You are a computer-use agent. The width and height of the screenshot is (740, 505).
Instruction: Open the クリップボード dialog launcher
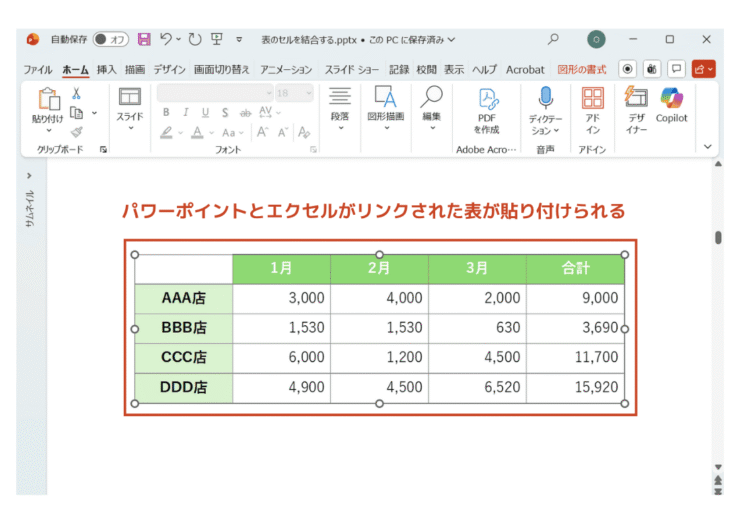coord(103,150)
